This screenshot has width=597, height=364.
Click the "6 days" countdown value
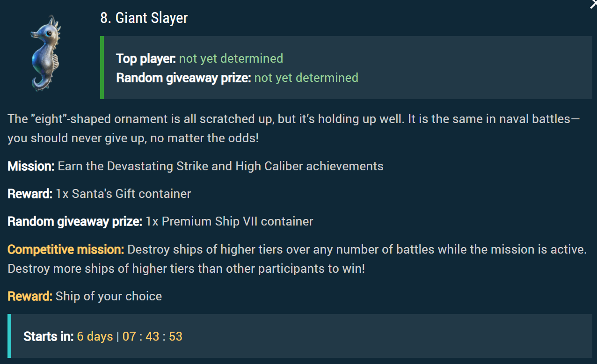[95, 336]
